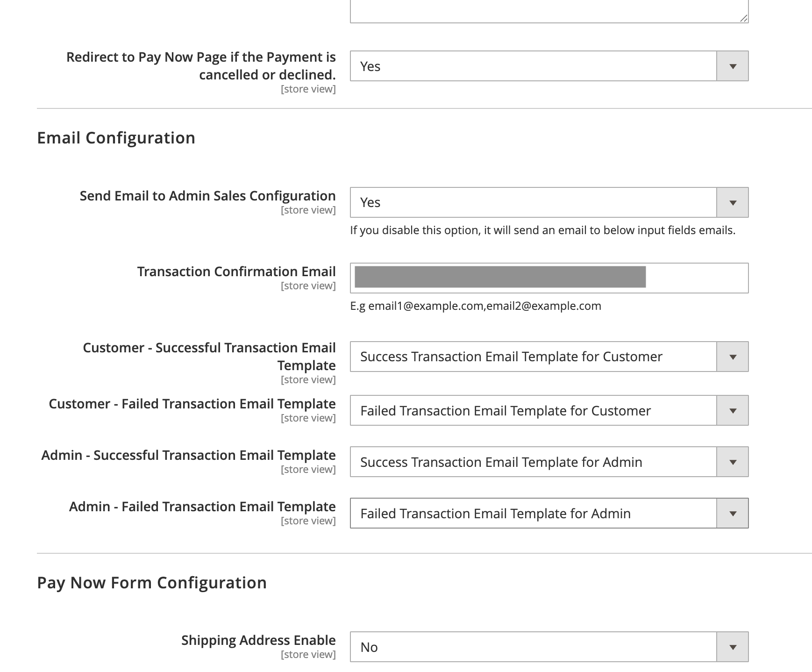This screenshot has height=672, width=812.
Task: Click the textarea resize handle at top
Action: 744,18
